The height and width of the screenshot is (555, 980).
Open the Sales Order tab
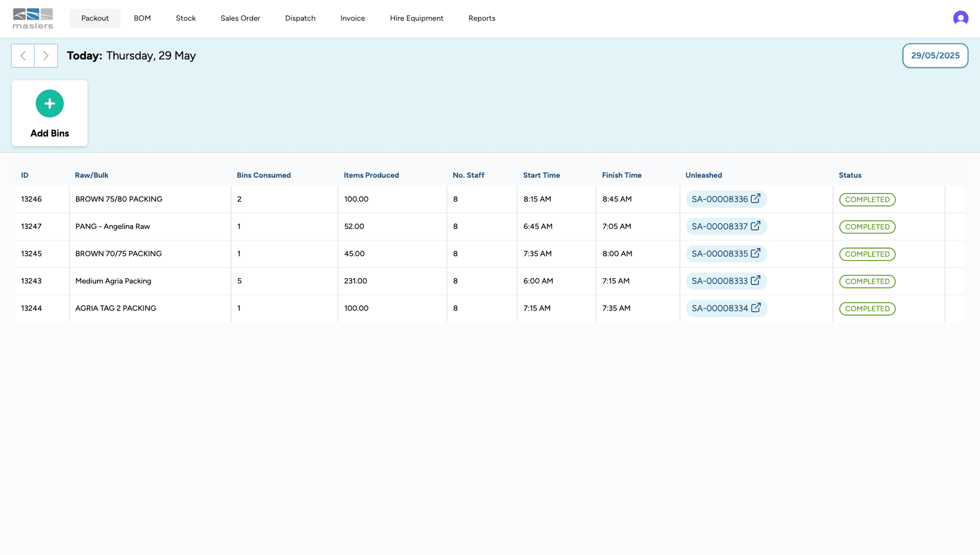(x=240, y=18)
